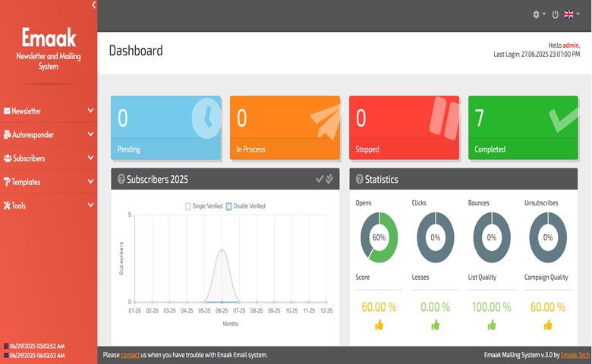Click the Dashboard page heading
The image size is (592, 364).
point(136,51)
